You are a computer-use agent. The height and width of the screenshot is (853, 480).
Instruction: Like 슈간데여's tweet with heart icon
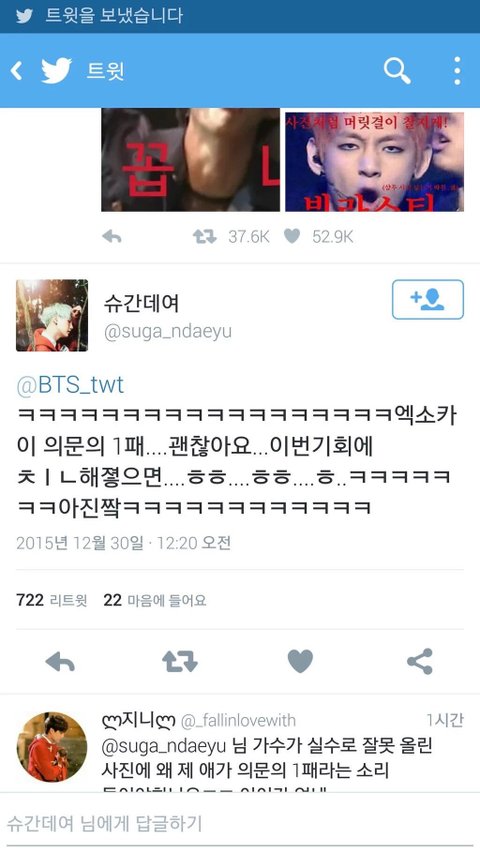tap(300, 662)
